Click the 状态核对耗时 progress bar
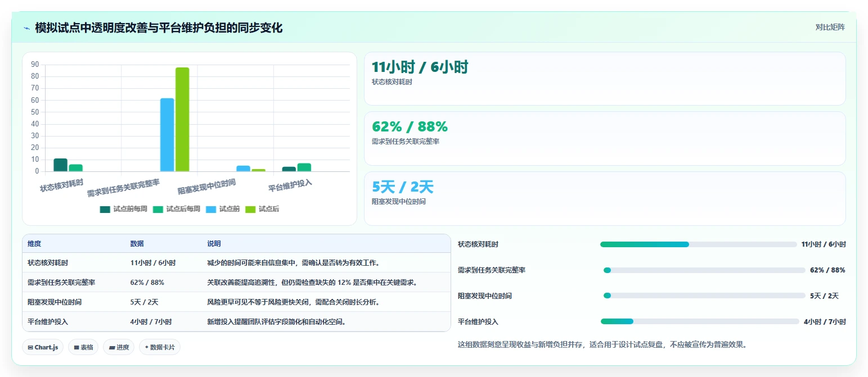 pos(699,244)
